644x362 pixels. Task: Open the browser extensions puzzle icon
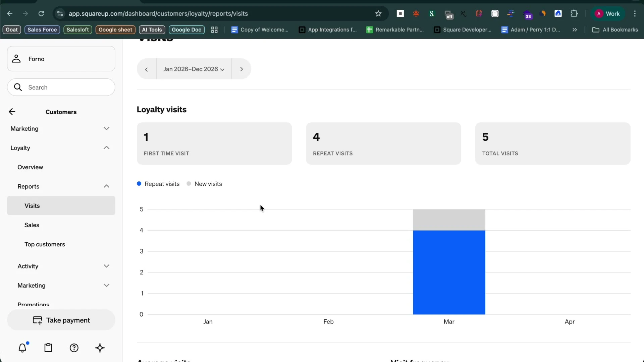pyautogui.click(x=574, y=14)
